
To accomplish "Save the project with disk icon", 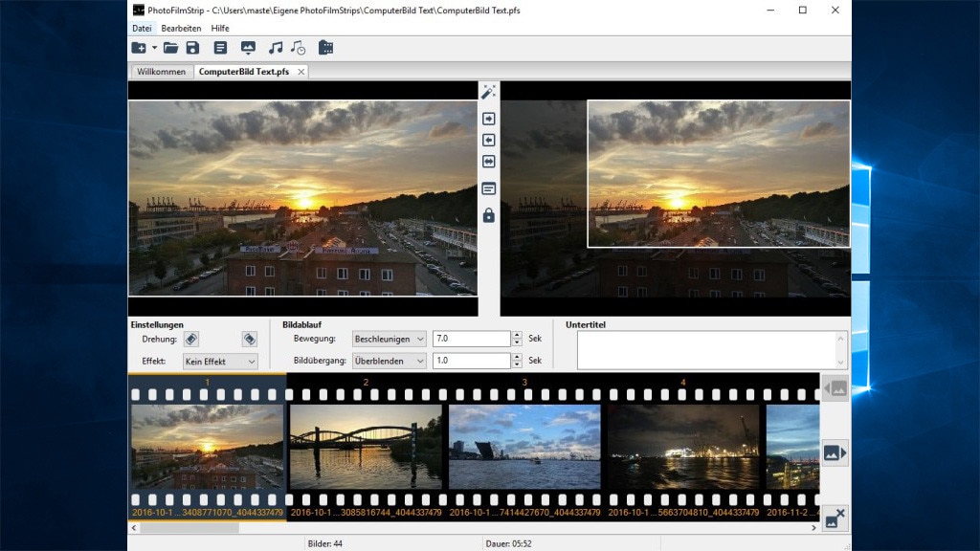I will [x=192, y=48].
